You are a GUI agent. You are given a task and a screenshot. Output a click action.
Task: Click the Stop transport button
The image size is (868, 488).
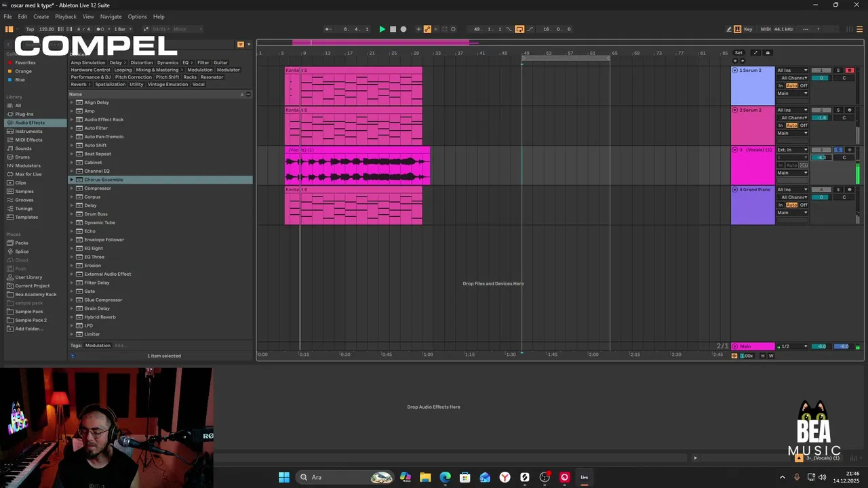(393, 29)
